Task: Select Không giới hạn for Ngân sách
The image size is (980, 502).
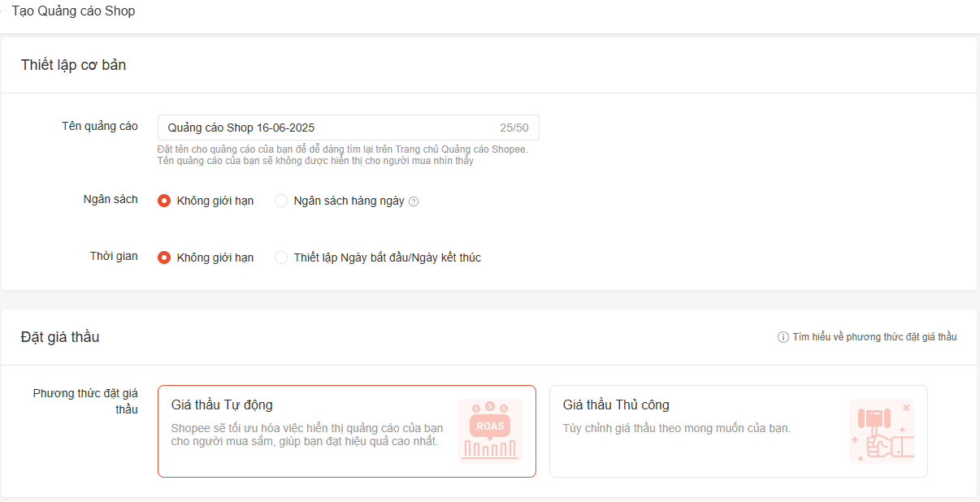Action: click(164, 201)
